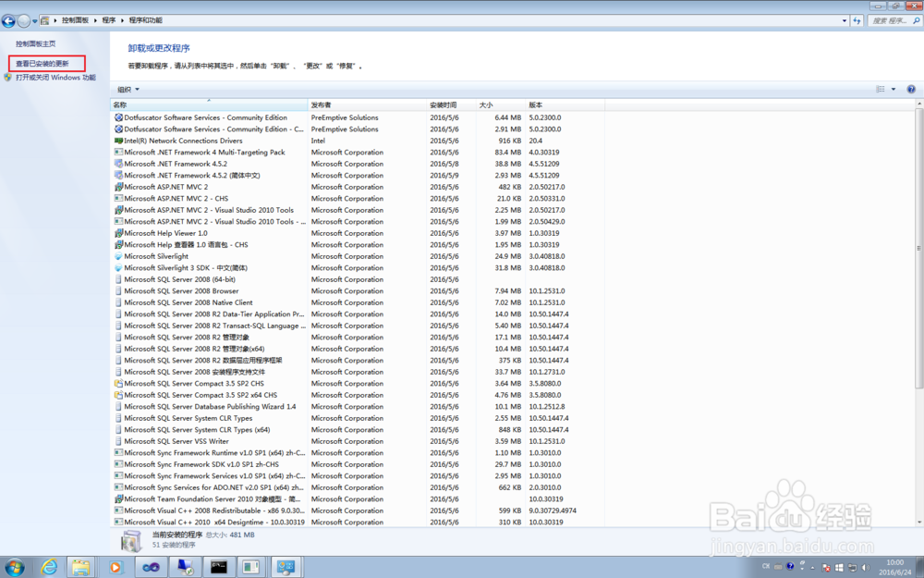The width and height of the screenshot is (924, 578).
Task: Select Microsoft SQL Server 2008 R2 管理对象(x64)
Action: tap(194, 349)
